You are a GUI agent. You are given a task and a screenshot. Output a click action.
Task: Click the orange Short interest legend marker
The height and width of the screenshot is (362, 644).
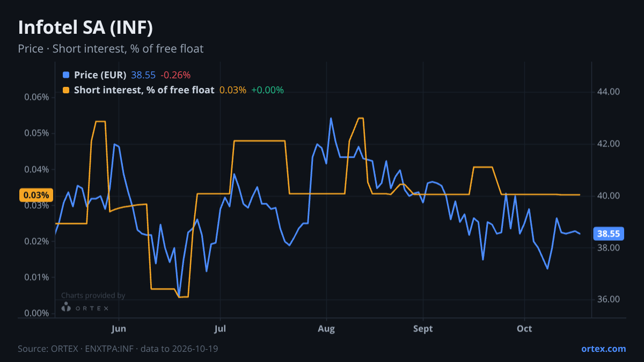click(66, 90)
